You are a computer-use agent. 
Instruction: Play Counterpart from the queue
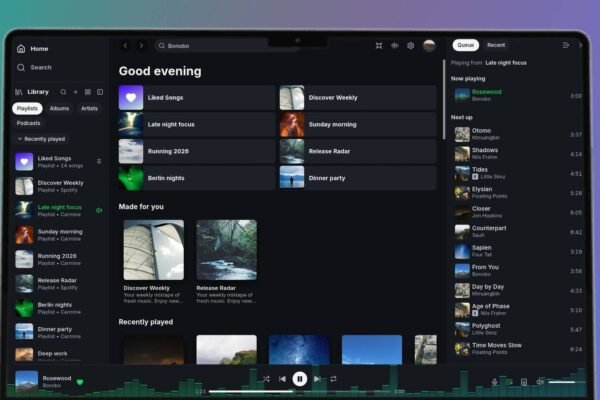pos(518,232)
